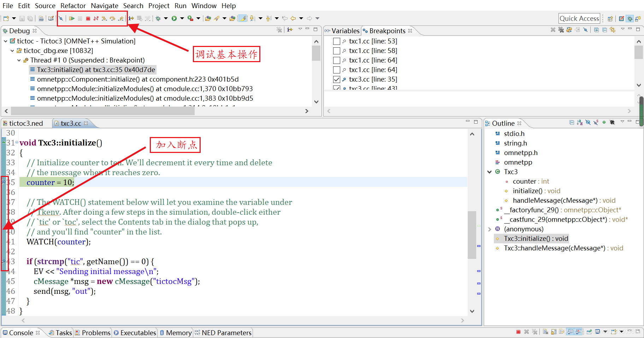Open the Refactor menu
The height and width of the screenshot is (338, 644).
pyautogui.click(x=73, y=6)
